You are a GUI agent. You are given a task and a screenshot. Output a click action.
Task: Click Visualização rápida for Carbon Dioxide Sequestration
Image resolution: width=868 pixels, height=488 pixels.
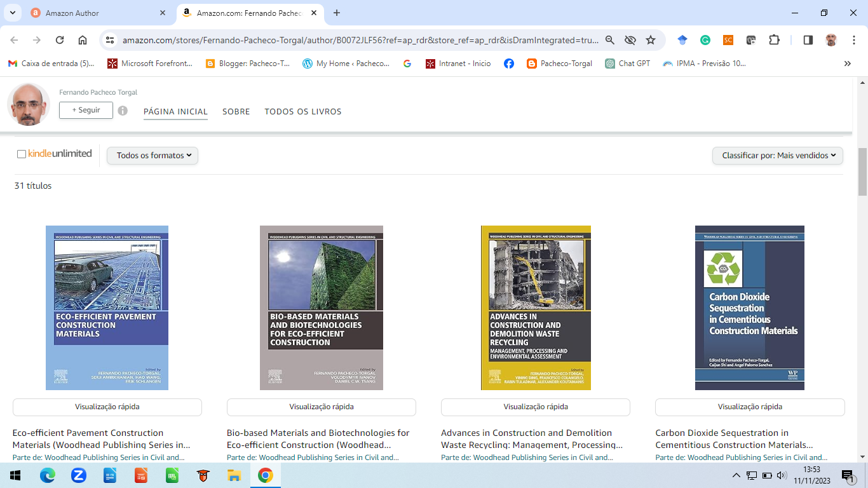[750, 407]
